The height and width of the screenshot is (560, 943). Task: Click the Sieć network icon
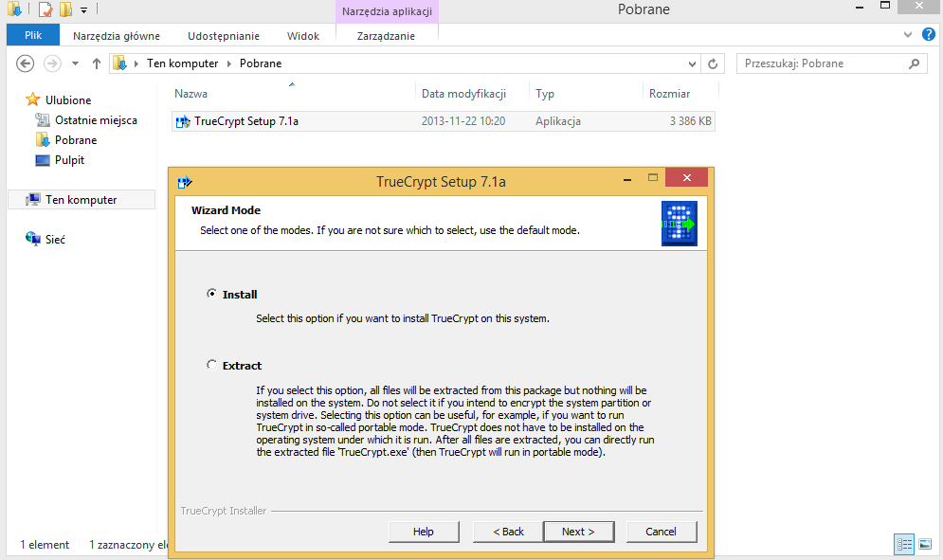click(x=32, y=239)
